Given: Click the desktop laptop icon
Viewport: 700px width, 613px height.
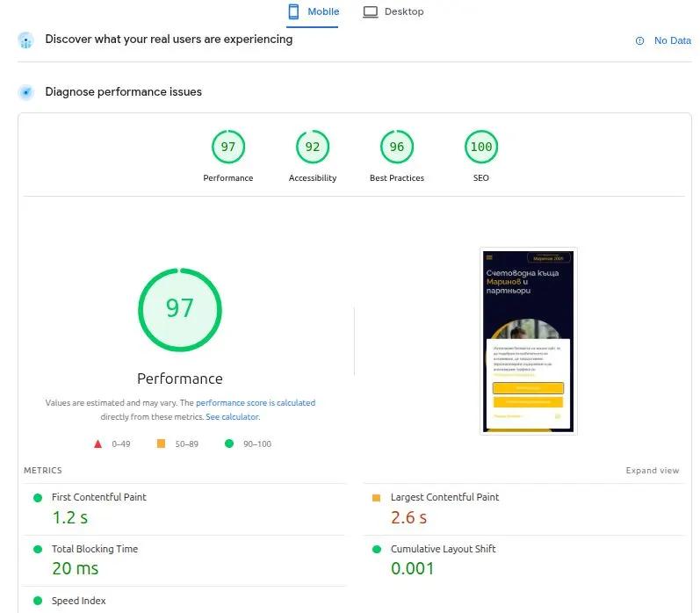Looking at the screenshot, I should pyautogui.click(x=370, y=12).
